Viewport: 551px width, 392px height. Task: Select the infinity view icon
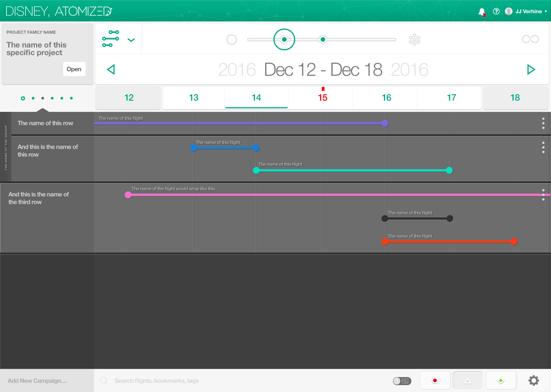[x=530, y=39]
